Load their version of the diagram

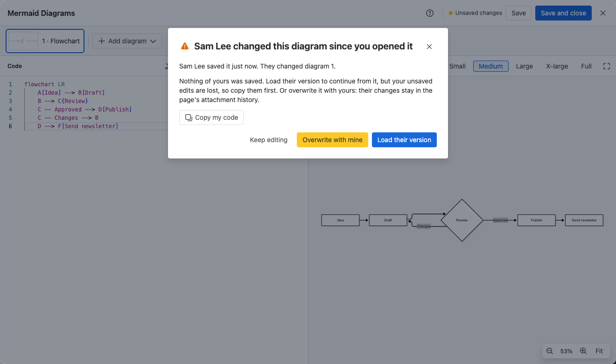point(404,140)
